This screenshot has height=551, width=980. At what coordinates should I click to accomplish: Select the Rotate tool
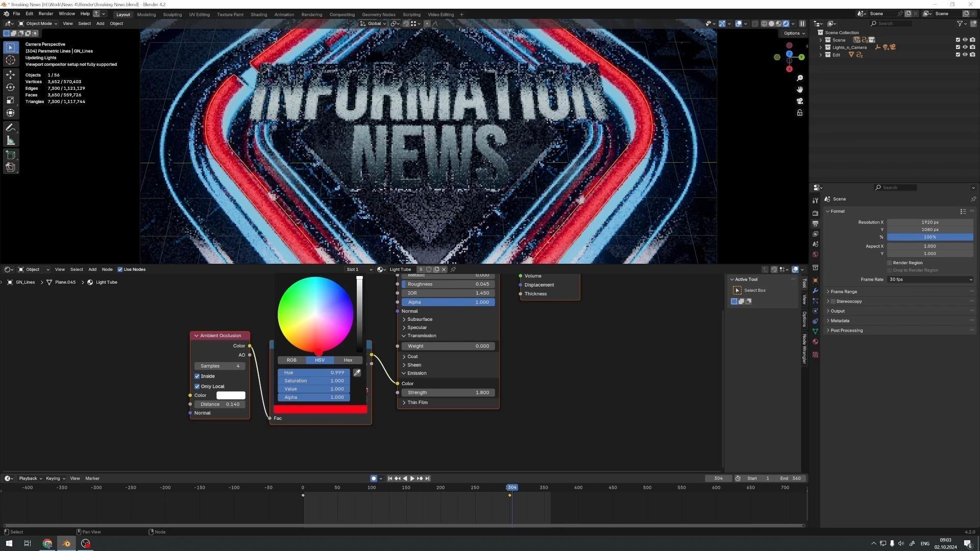tap(10, 87)
